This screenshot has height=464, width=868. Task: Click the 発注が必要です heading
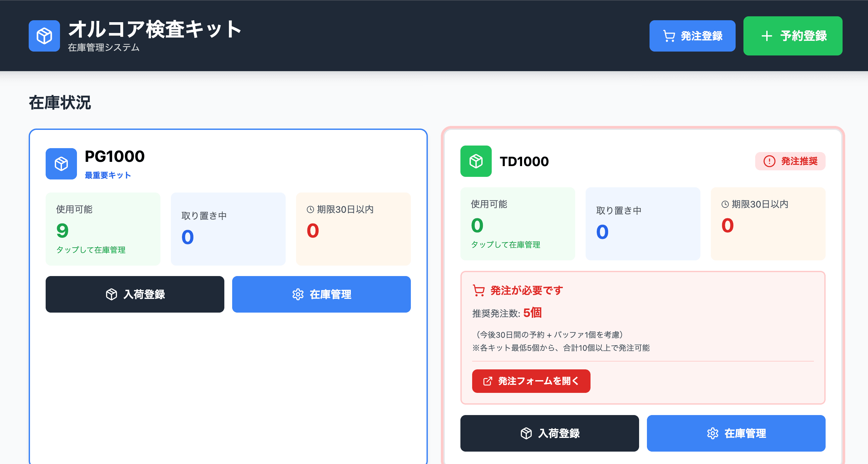coord(527,290)
